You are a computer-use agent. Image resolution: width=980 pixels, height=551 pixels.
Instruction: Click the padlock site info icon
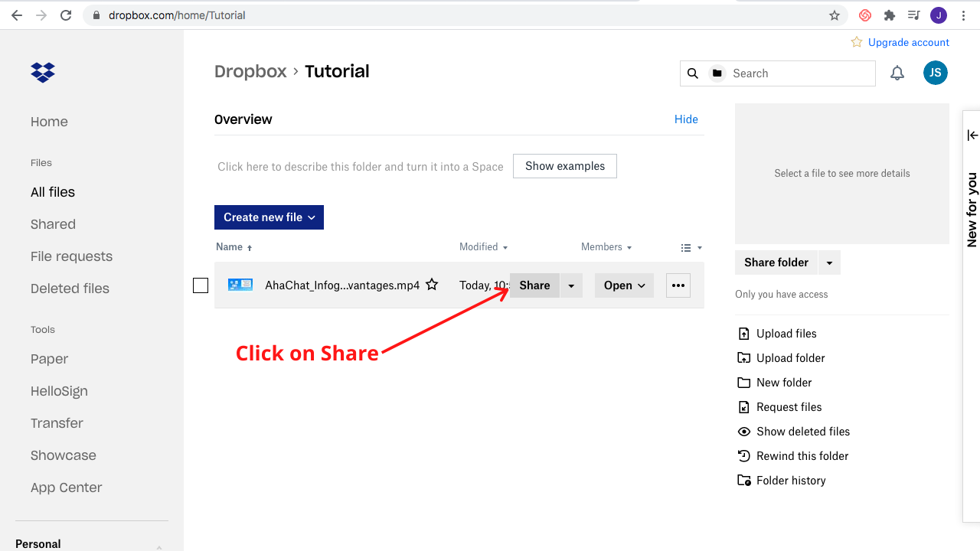[x=96, y=15]
